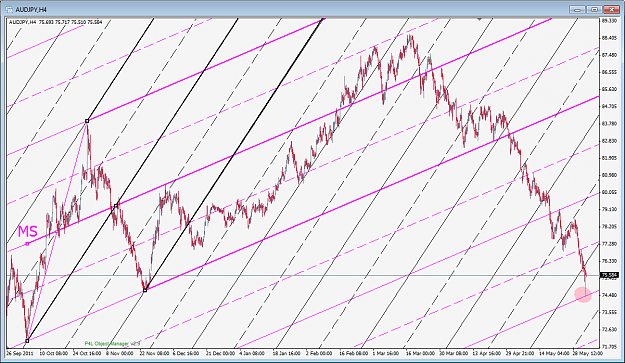
Task: Click the 80.980 price level on the axis
Action: click(610, 175)
